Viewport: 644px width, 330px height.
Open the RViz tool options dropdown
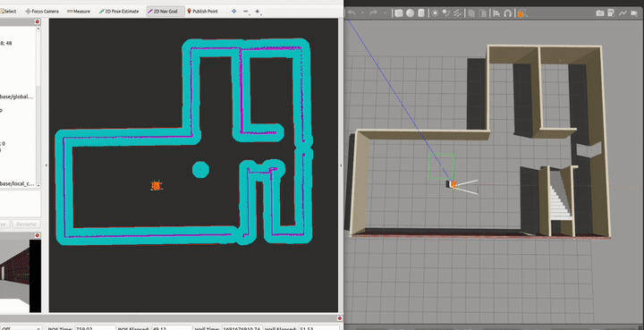[258, 12]
